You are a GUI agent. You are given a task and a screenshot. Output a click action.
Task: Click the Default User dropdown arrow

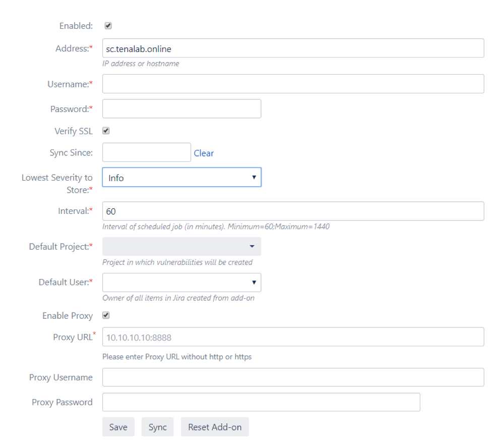pyautogui.click(x=254, y=283)
